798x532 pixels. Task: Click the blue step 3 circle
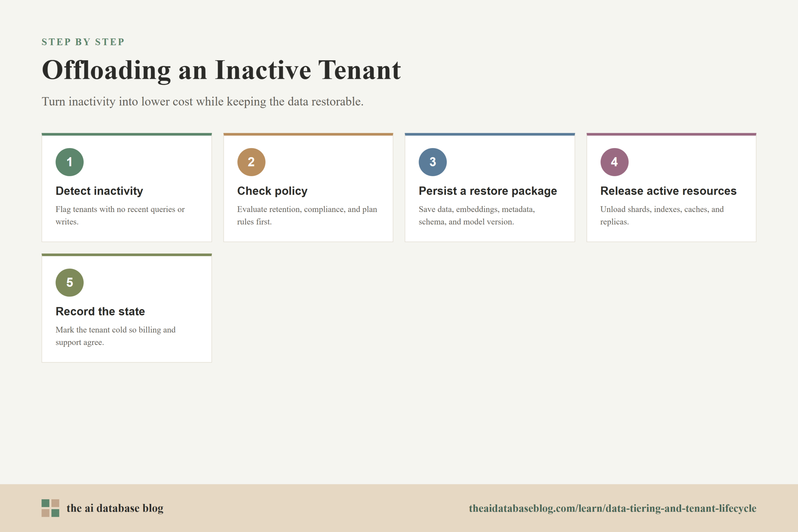point(433,162)
